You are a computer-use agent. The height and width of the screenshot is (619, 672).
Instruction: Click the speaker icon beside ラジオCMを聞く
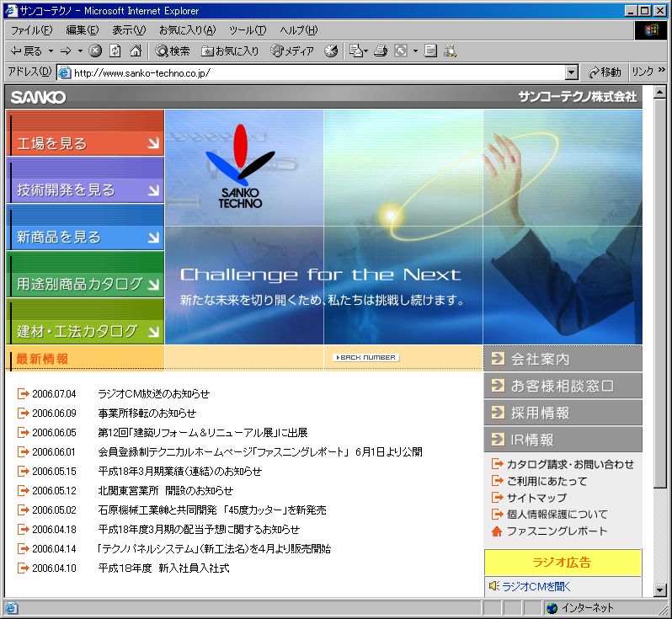[493, 585]
